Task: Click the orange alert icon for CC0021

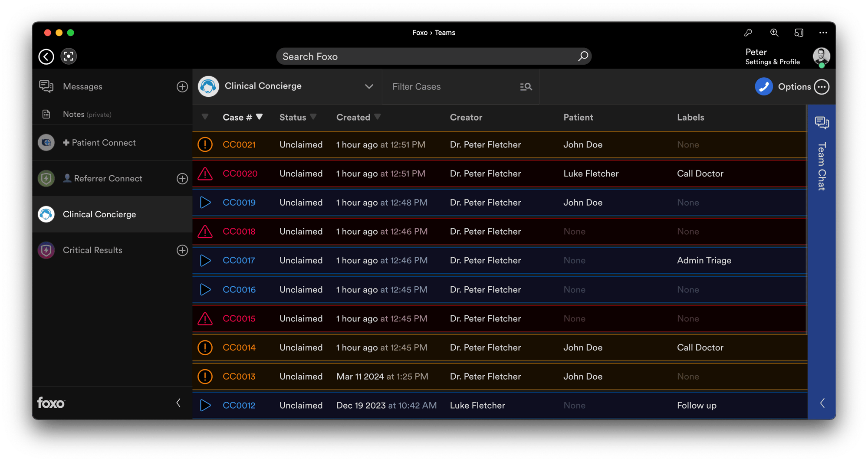Action: pyautogui.click(x=205, y=144)
